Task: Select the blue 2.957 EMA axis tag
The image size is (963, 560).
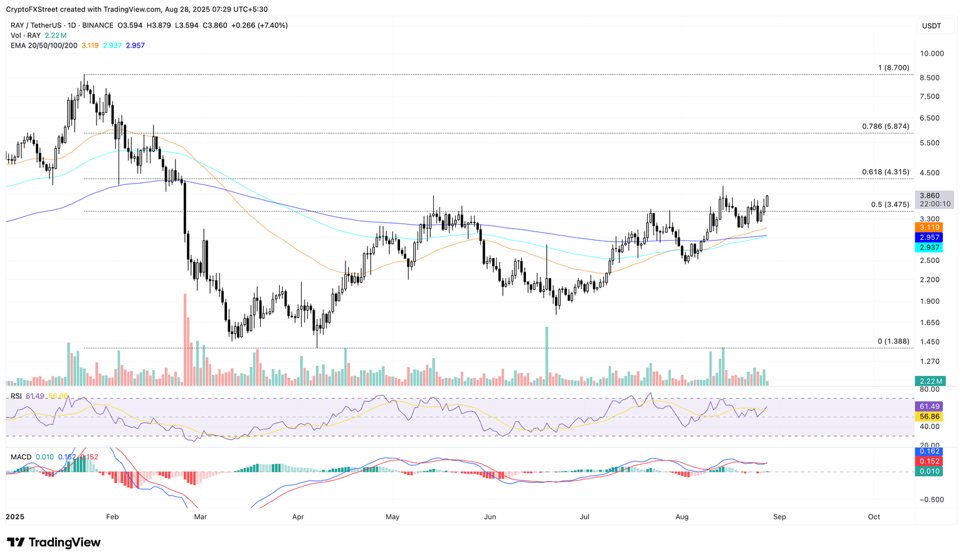Action: pyautogui.click(x=929, y=237)
